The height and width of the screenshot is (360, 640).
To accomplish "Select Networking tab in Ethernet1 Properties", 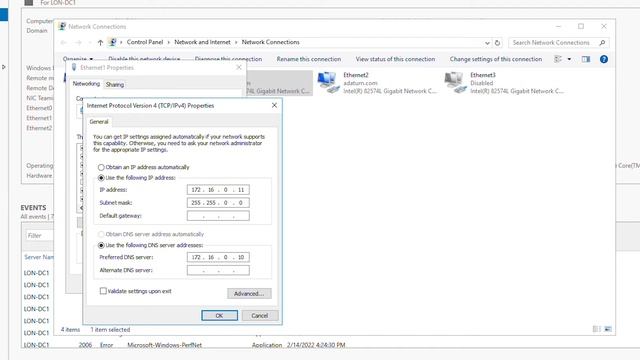I will pyautogui.click(x=86, y=84).
